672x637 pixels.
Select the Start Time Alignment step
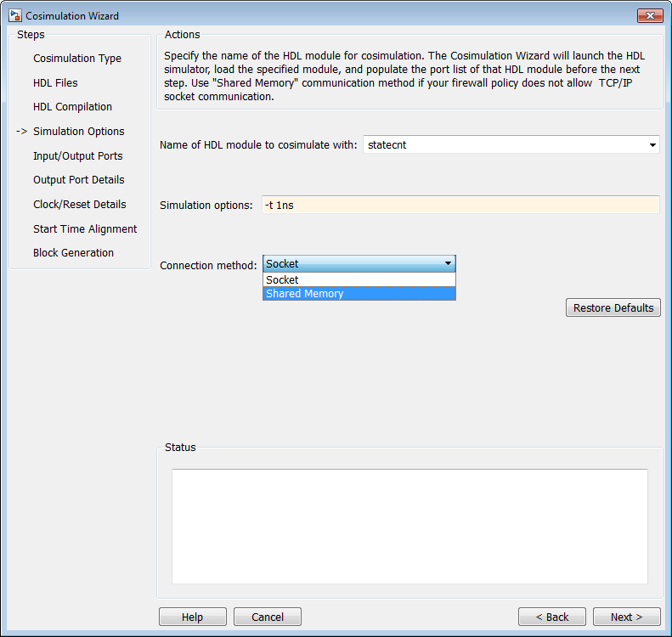(85, 228)
